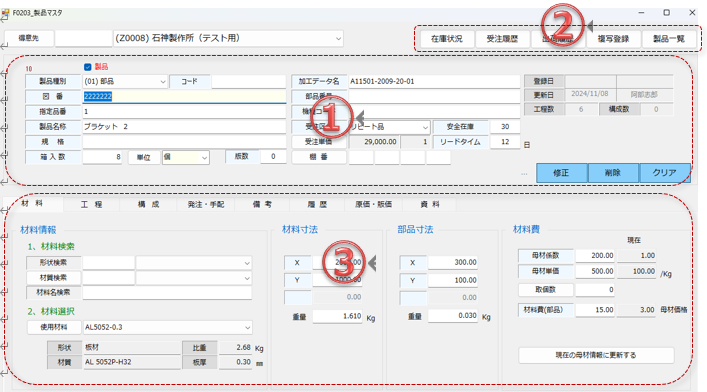Image resolution: width=707 pixels, height=392 pixels.
Task: Click the 材料寸法 重量 field 1.610
Action: click(338, 316)
